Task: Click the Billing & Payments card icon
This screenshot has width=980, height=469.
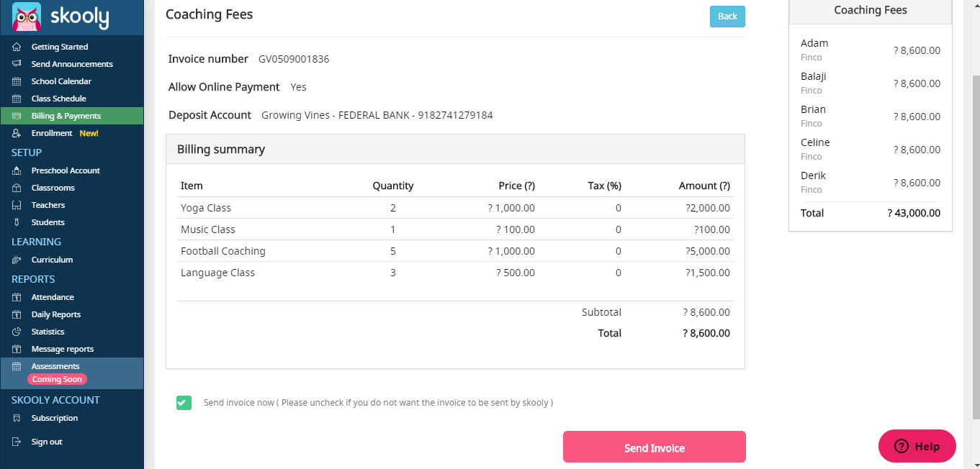Action: (x=17, y=116)
